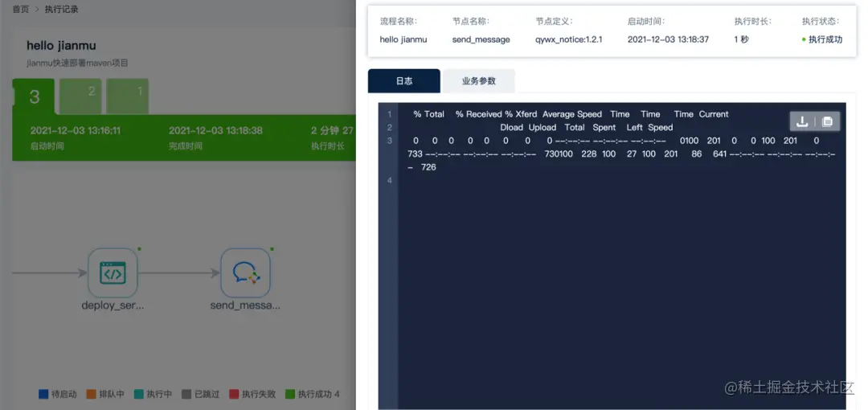The height and width of the screenshot is (410, 868).
Task: Click node definition qywx_notice:1.2.1
Action: pos(568,39)
